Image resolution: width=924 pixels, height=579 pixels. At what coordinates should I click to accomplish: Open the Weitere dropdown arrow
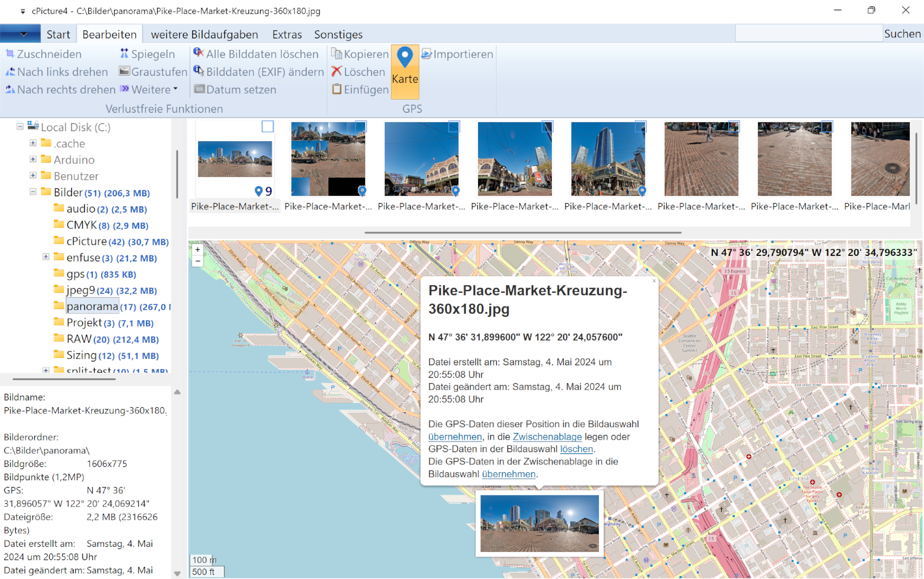176,89
